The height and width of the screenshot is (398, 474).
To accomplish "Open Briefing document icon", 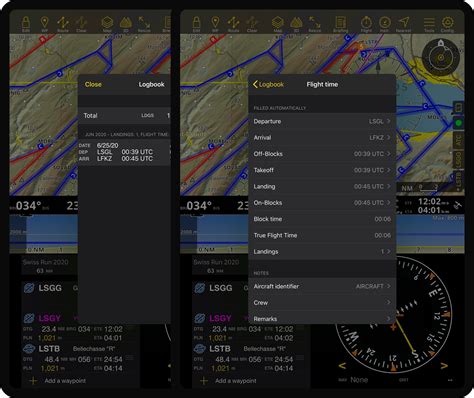I will [x=340, y=24].
